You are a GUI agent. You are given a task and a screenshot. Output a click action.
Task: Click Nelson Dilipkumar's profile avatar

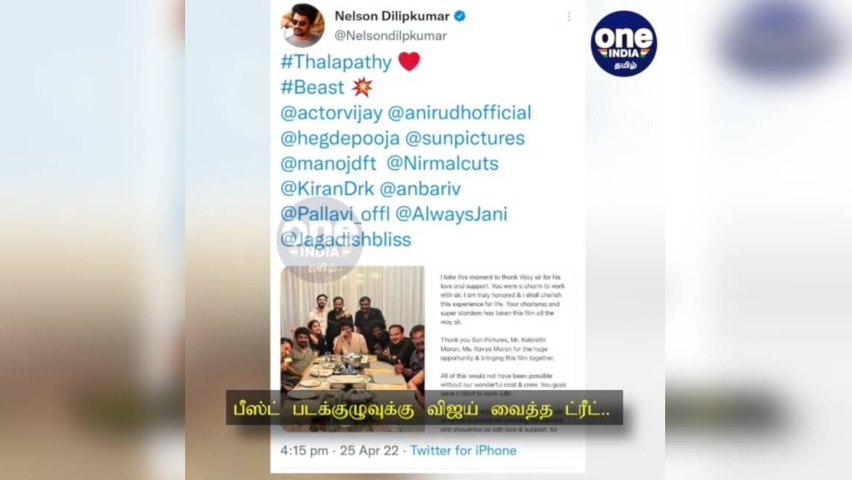pos(303,25)
